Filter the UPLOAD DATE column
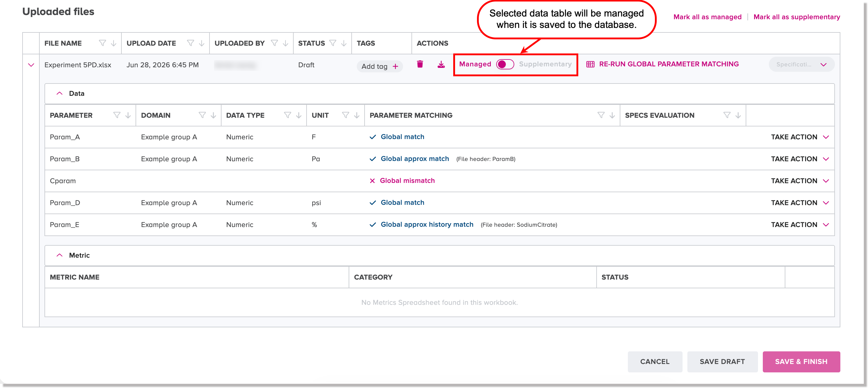 [x=190, y=43]
